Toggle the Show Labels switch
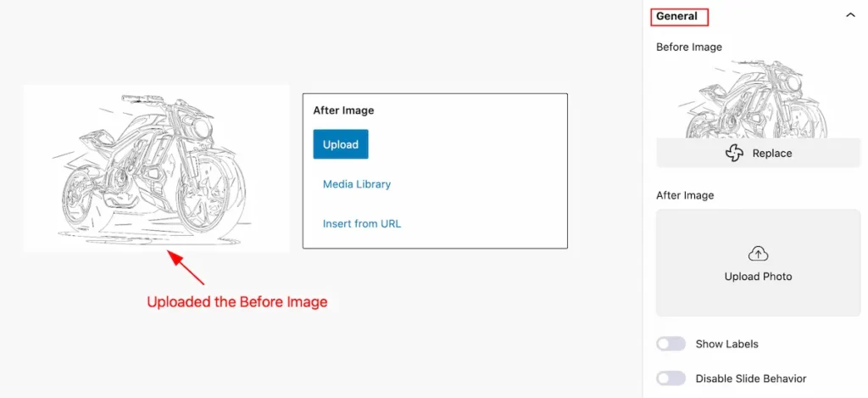 click(671, 344)
